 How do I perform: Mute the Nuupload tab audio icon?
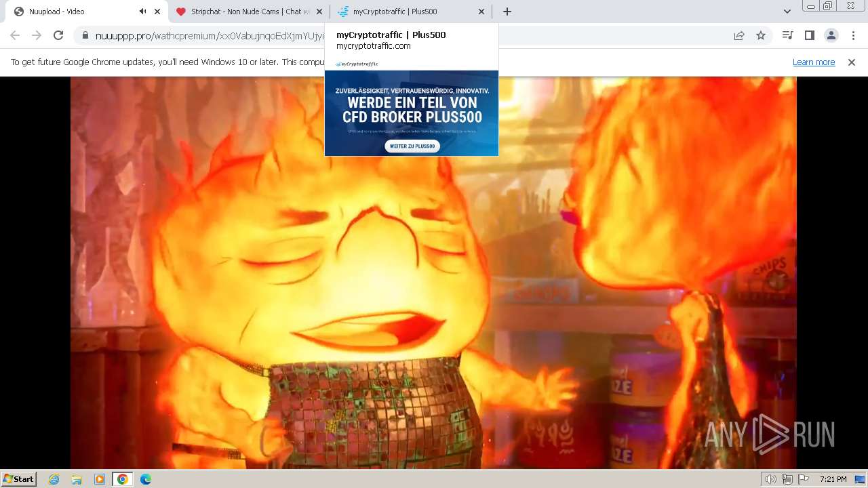click(142, 12)
